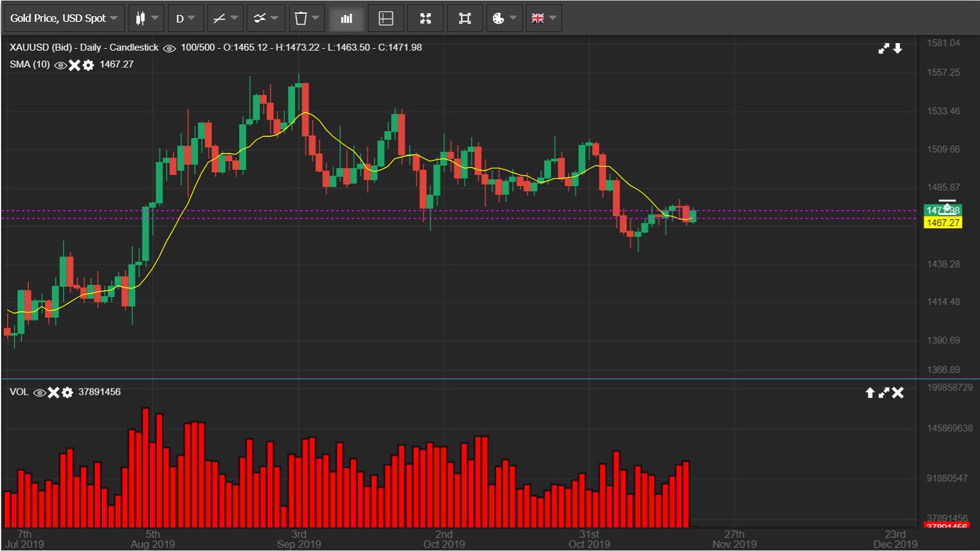Click the square frame snapshot toolbar icon
The width and height of the screenshot is (980, 551).
click(x=465, y=19)
